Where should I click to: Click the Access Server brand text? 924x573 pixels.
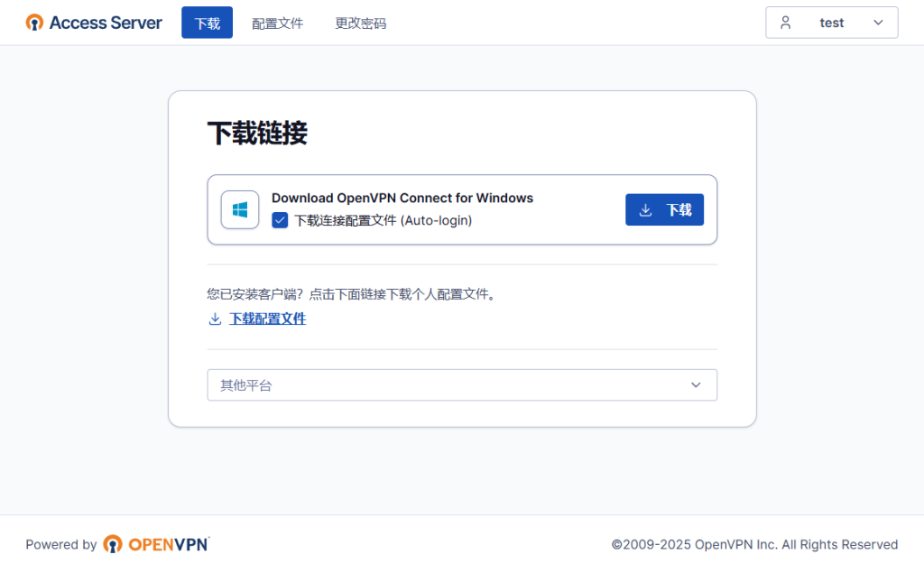[x=106, y=23]
